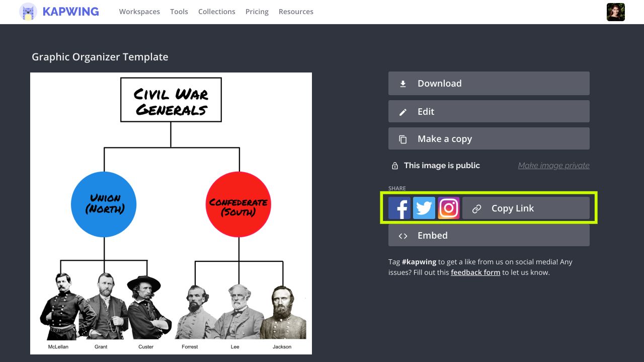Click the embed code brackets icon
Screen dimensions: 644x362
click(x=403, y=236)
